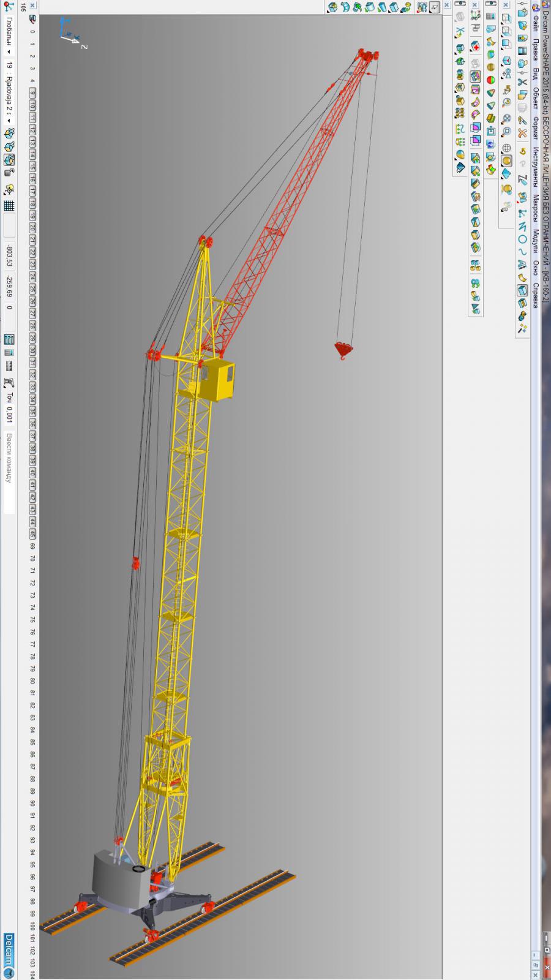Toggle level 40 button
Screen dimensions: 551x980
click(x=32, y=472)
